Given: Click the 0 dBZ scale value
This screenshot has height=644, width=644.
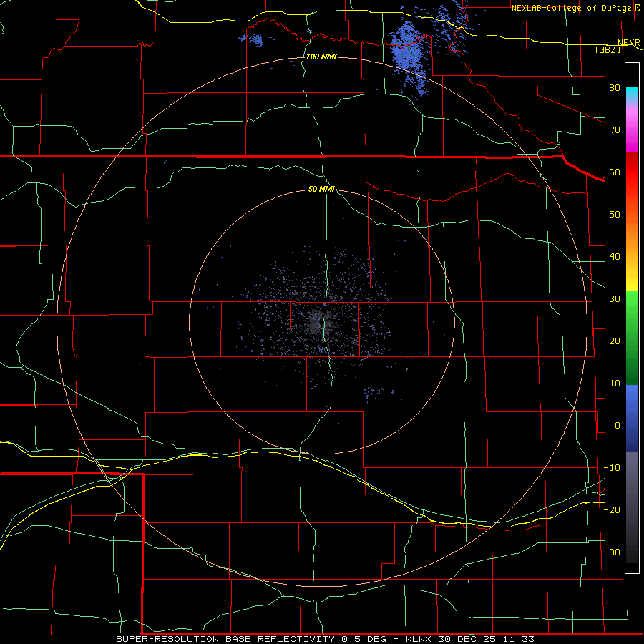Looking at the screenshot, I should point(618,426).
